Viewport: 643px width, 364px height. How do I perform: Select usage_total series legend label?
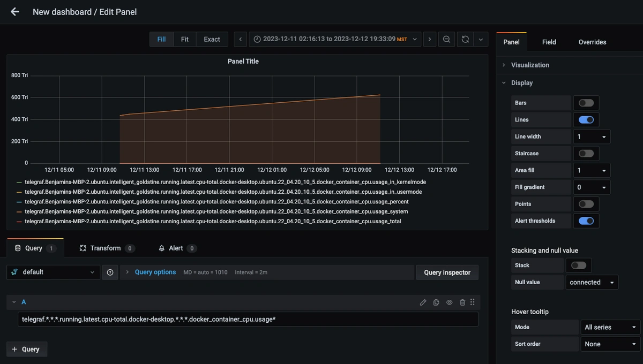coord(213,221)
